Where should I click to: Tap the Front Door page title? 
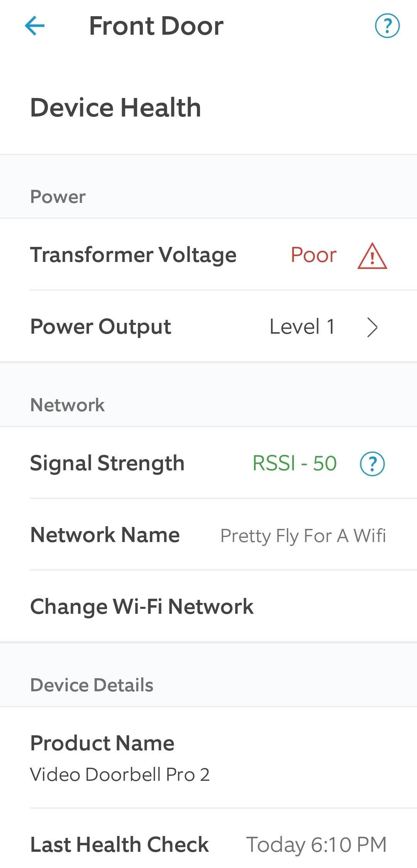tap(156, 26)
